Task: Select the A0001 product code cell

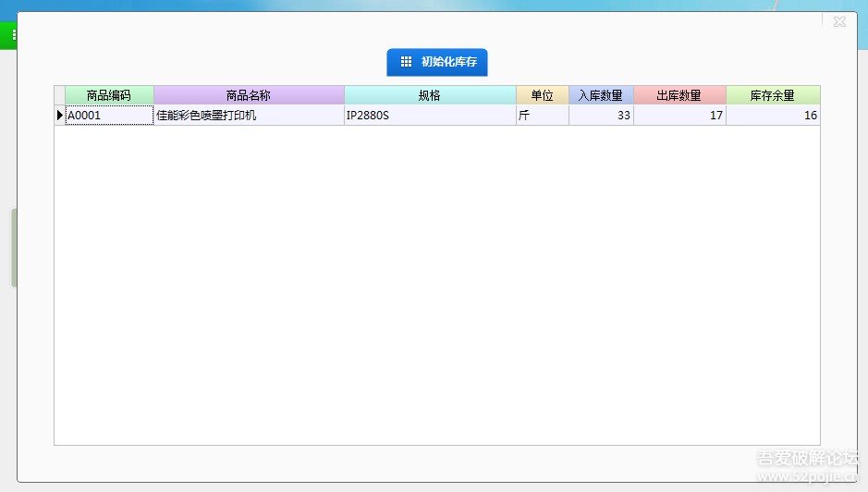Action: tap(109, 116)
